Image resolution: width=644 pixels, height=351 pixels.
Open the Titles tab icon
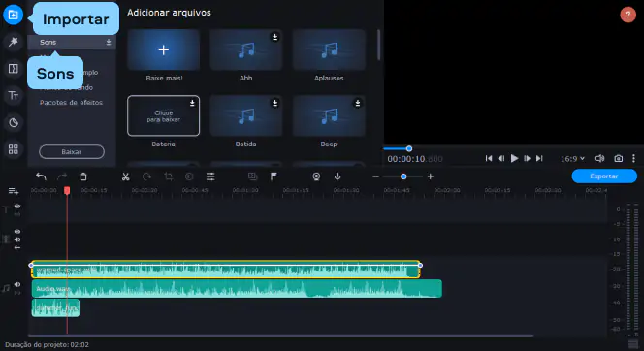(x=14, y=96)
